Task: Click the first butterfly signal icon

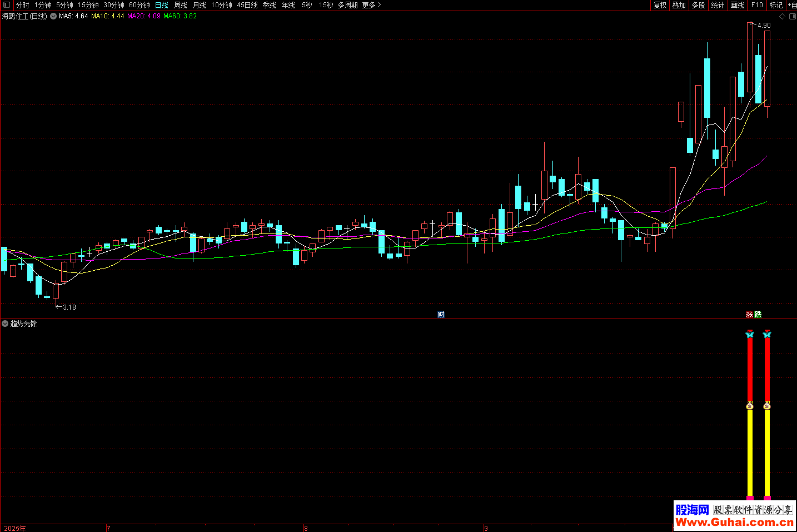Action: tap(750, 334)
